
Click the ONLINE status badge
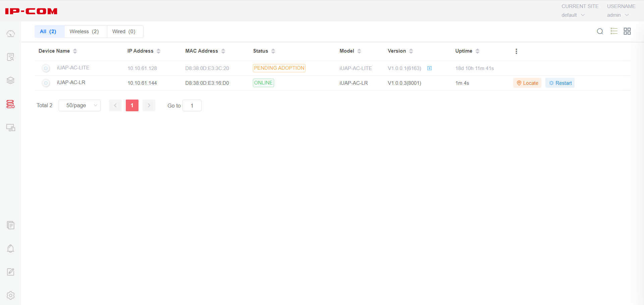pyautogui.click(x=263, y=83)
